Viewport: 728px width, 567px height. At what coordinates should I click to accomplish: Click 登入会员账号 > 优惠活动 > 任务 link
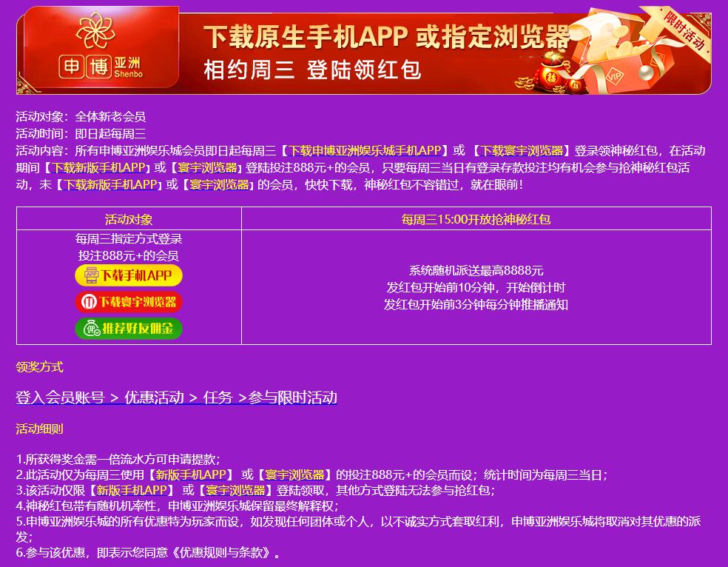click(176, 398)
